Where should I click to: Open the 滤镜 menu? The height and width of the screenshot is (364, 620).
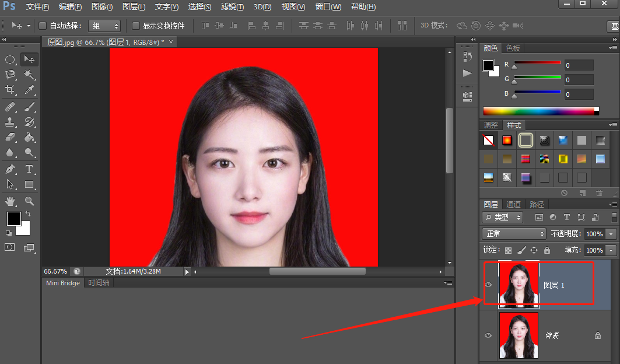coord(232,7)
